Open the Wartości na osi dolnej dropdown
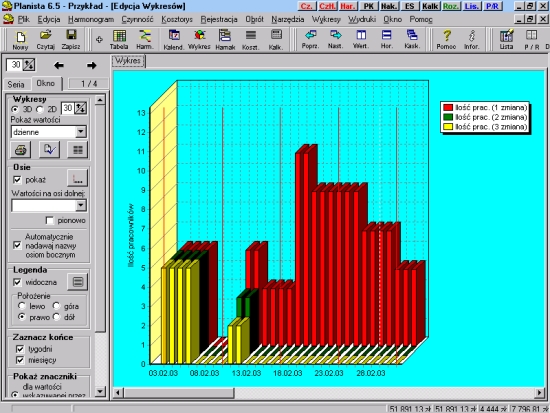Viewport: 550px width, 413px height. click(81, 205)
